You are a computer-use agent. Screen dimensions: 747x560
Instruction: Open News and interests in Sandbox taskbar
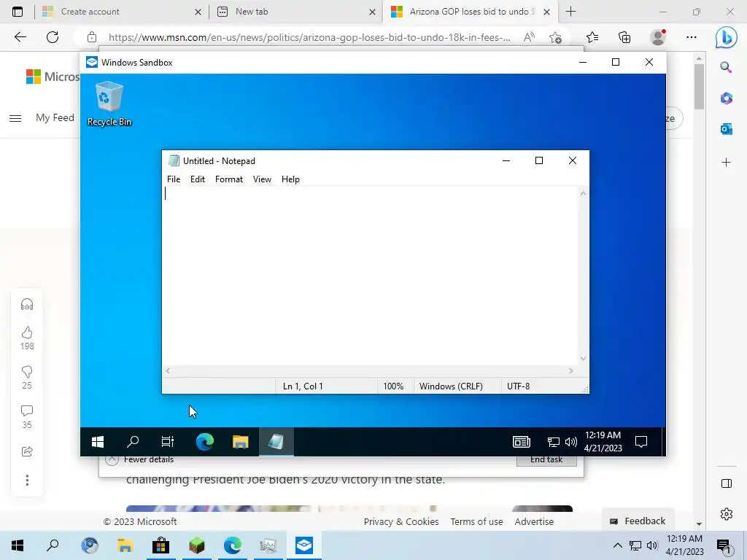pyautogui.click(x=521, y=442)
